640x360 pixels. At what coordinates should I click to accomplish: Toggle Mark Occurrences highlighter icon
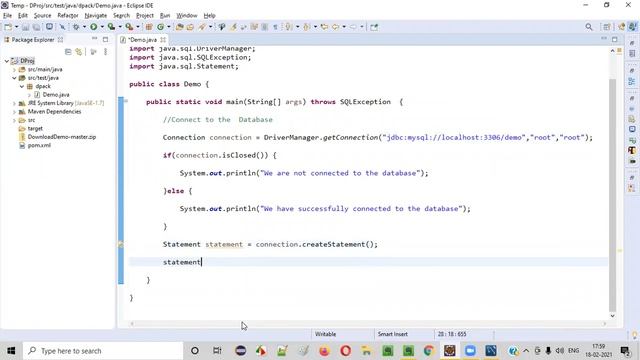233,27
